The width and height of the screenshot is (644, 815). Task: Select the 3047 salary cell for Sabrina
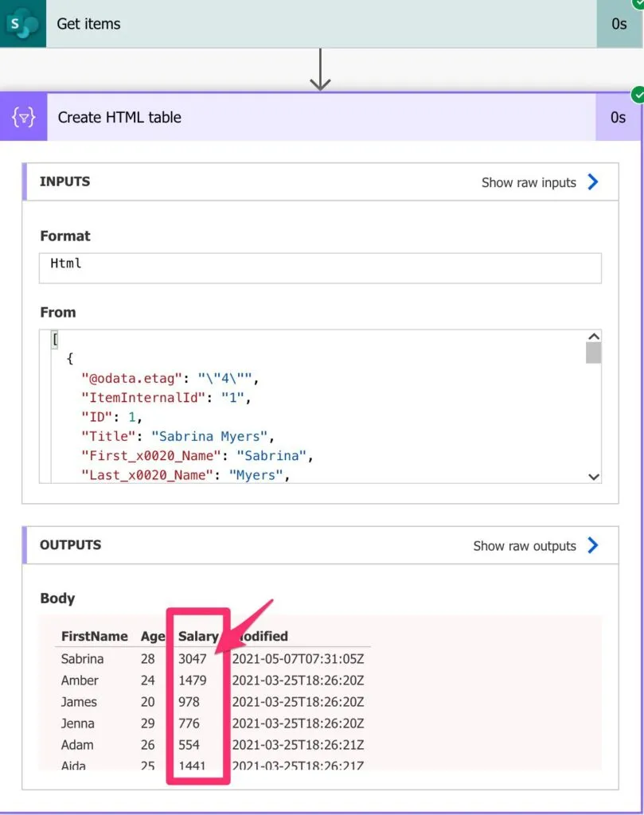(x=192, y=659)
